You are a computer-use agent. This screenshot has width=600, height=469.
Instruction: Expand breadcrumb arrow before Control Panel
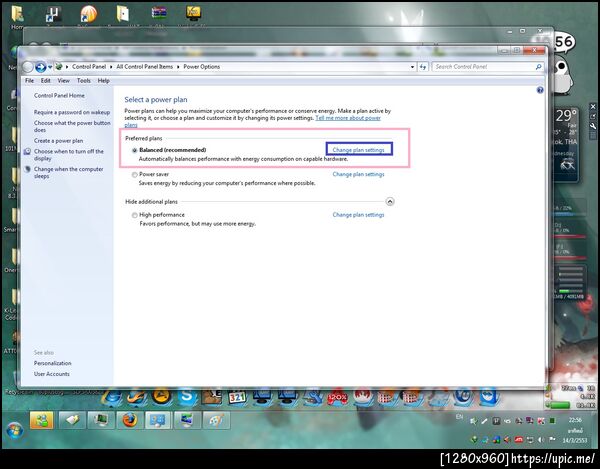[x=67, y=67]
